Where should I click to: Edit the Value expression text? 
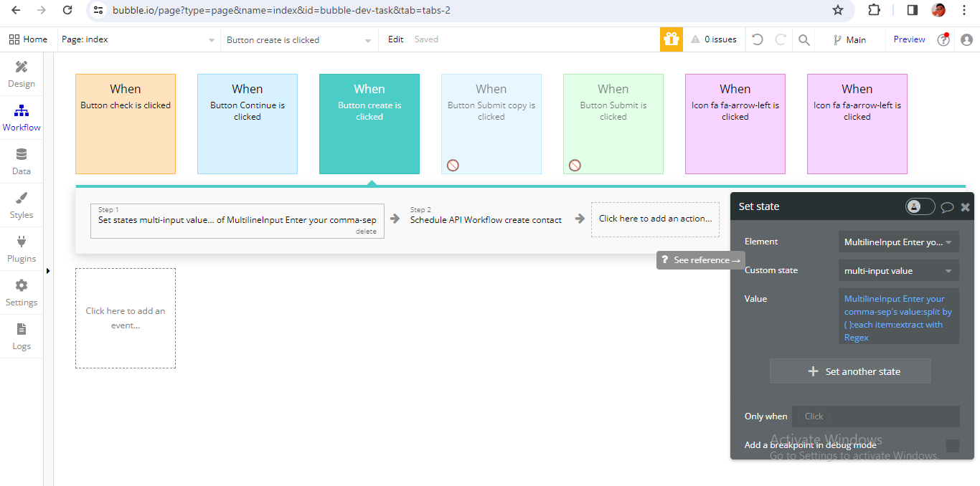point(899,318)
